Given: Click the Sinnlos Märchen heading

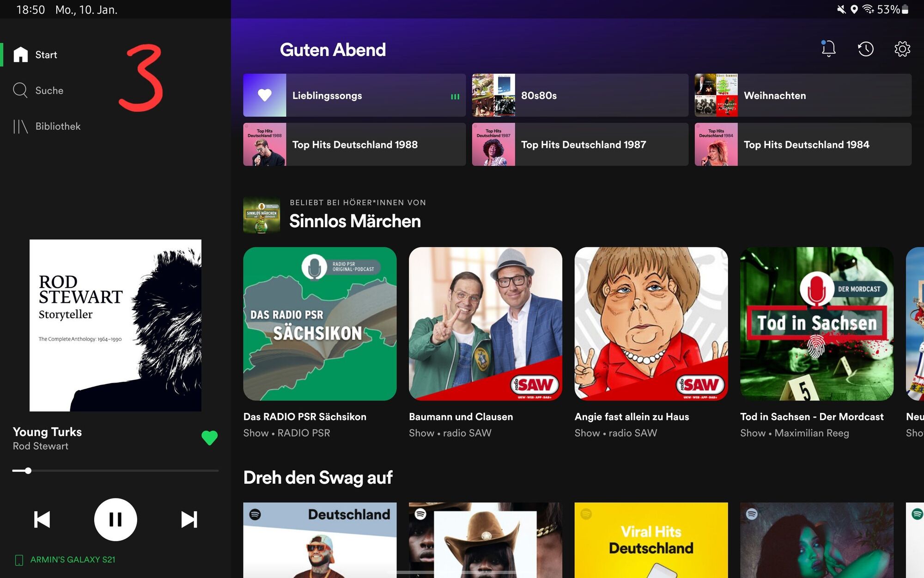Looking at the screenshot, I should [x=355, y=221].
